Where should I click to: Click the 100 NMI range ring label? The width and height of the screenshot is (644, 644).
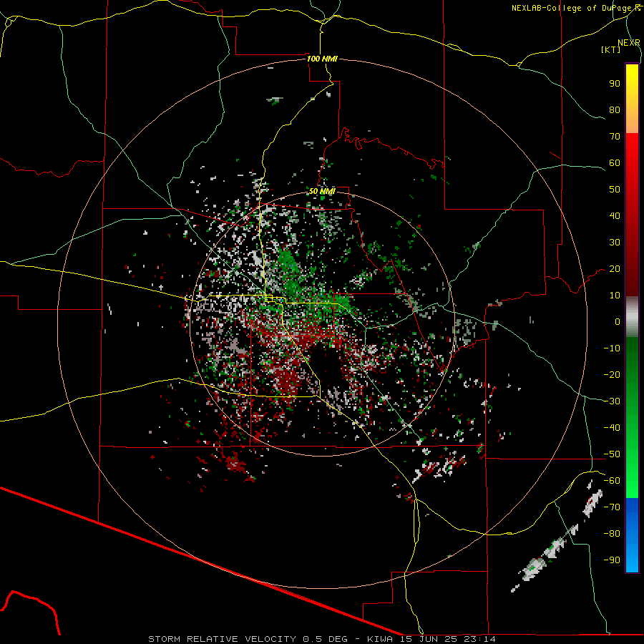pyautogui.click(x=322, y=59)
